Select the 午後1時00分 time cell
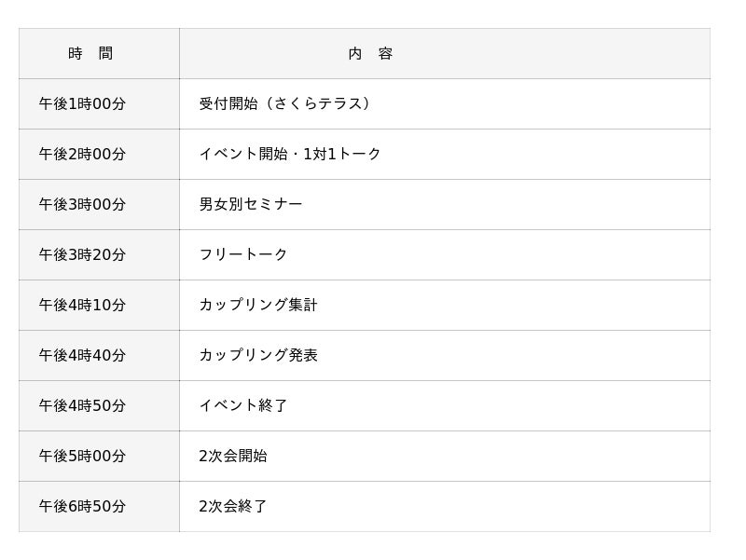 (82, 104)
